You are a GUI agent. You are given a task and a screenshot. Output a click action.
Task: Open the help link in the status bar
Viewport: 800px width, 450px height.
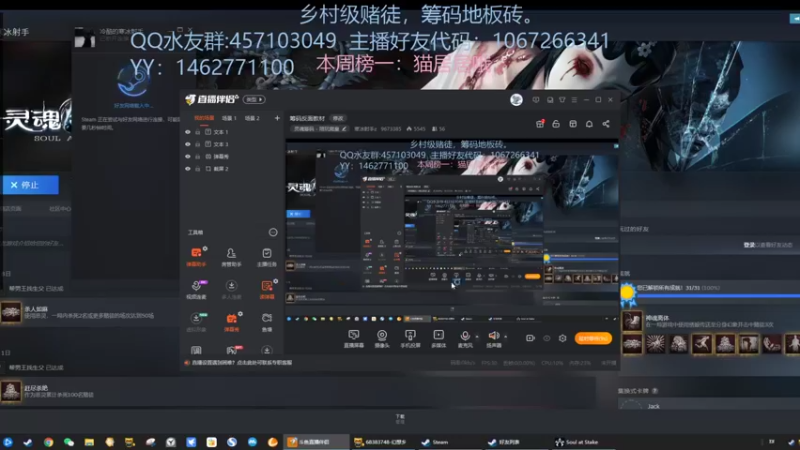pyautogui.click(x=242, y=363)
